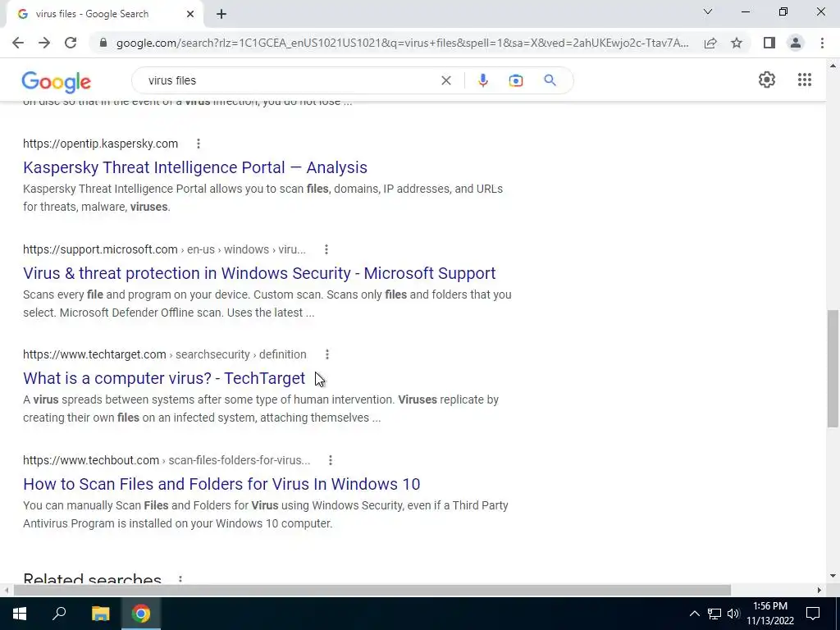Open options beside Related searches heading
This screenshot has height=630, width=840.
(180, 579)
